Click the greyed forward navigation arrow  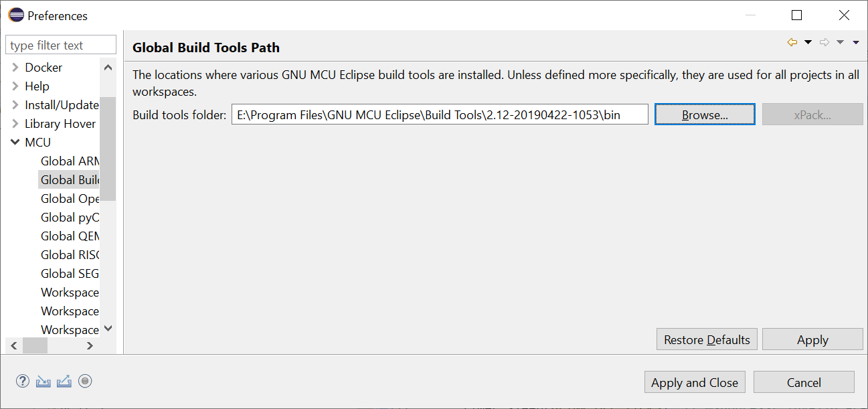click(824, 43)
